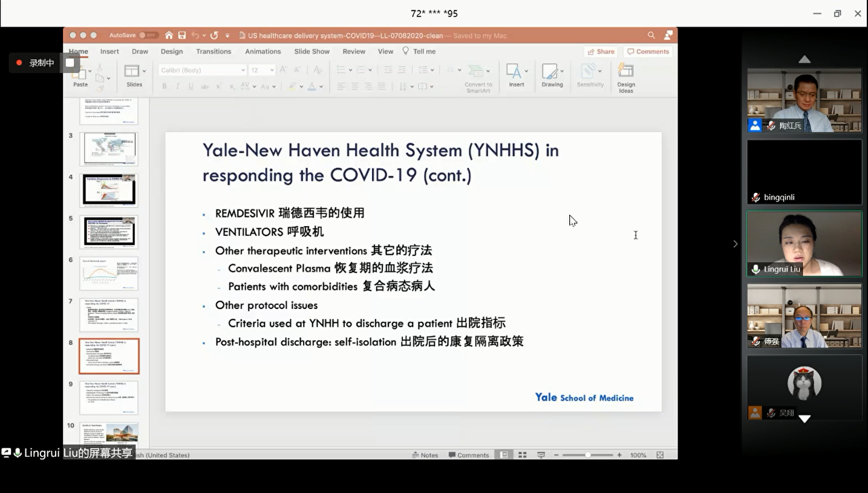Toggle the Notes pane in status bar
This screenshot has width=868, height=493.
[x=425, y=455]
